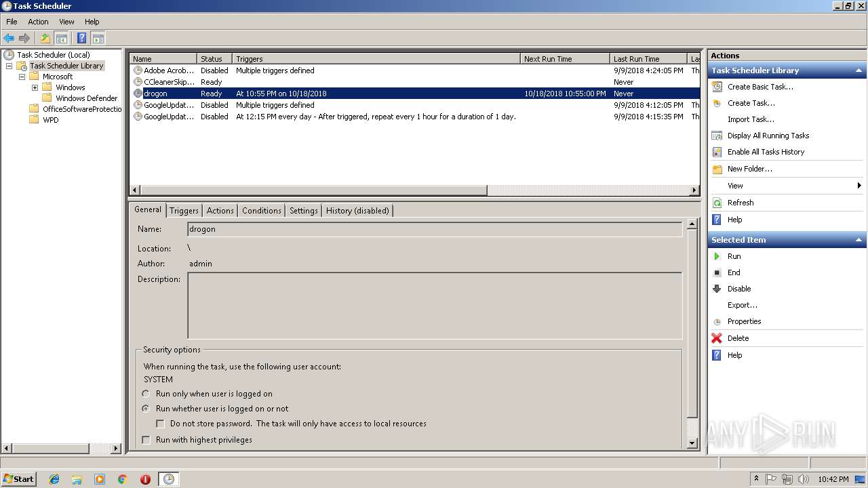Collapse the Selected Item actions section
This screenshot has width=868, height=488.
tap(859, 240)
